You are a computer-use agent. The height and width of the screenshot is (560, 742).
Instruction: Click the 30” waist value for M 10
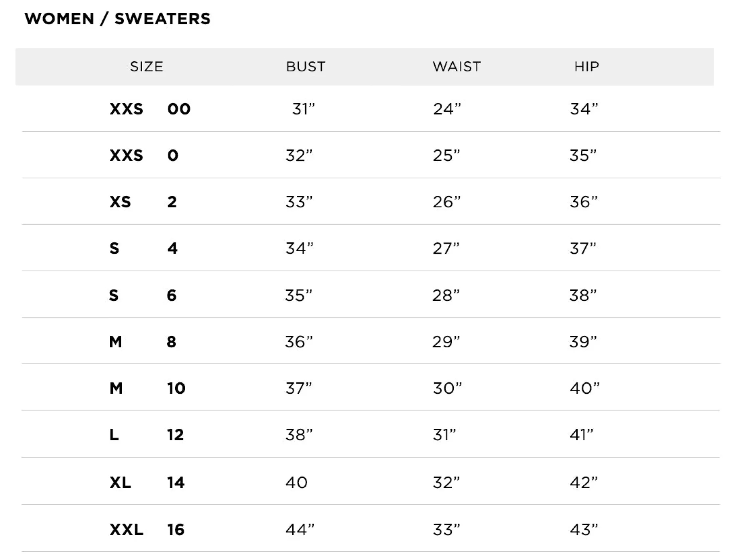click(447, 388)
